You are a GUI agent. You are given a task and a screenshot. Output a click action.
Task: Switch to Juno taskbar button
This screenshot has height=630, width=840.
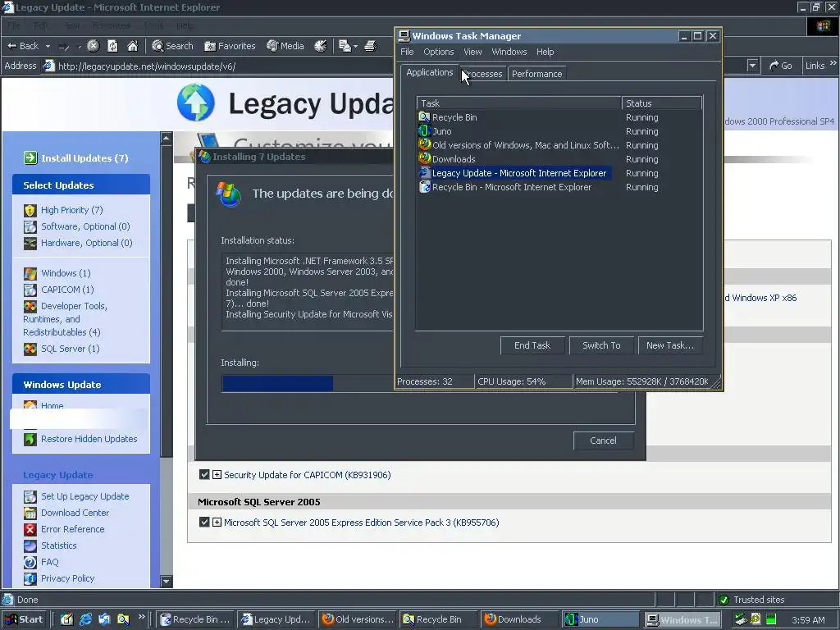click(600, 619)
